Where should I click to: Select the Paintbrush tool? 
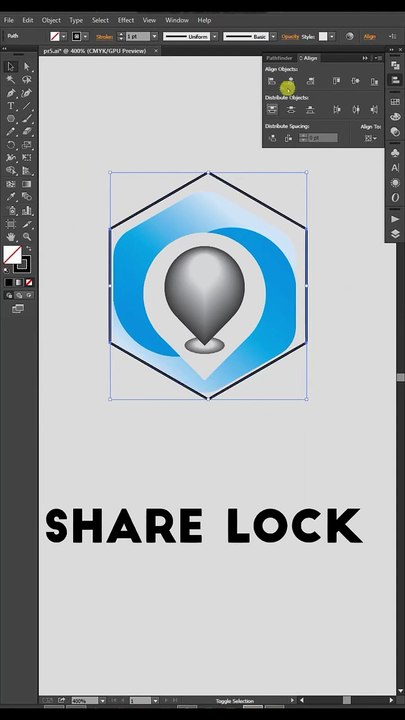pos(27,118)
